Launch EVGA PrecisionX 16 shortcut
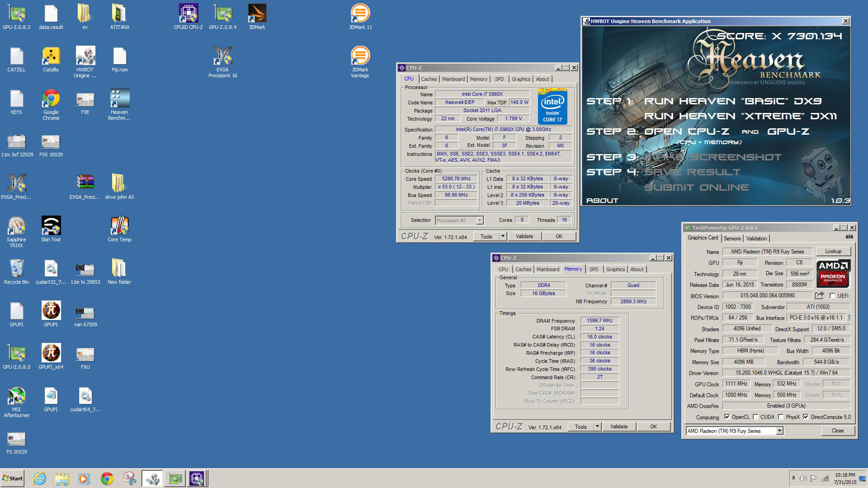This screenshot has height=488, width=868. coord(222,62)
